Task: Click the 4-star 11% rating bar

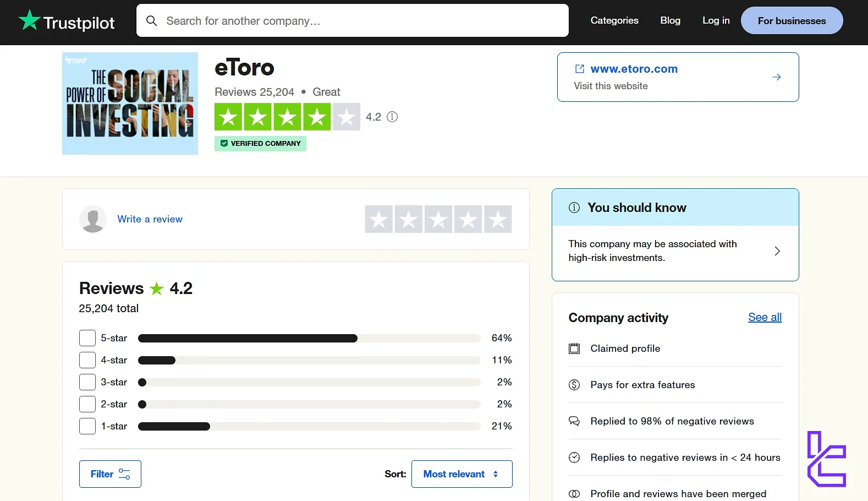Action: 309,360
